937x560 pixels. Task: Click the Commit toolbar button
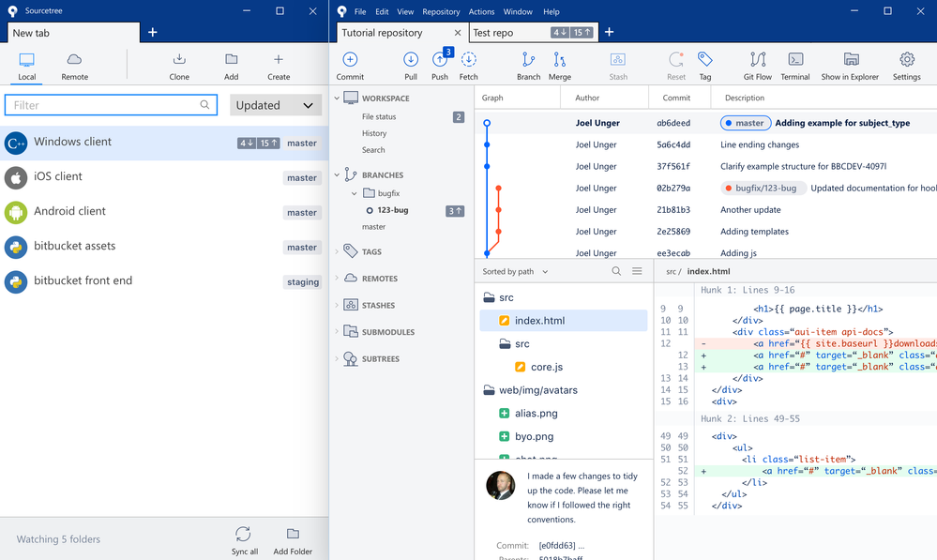(350, 66)
